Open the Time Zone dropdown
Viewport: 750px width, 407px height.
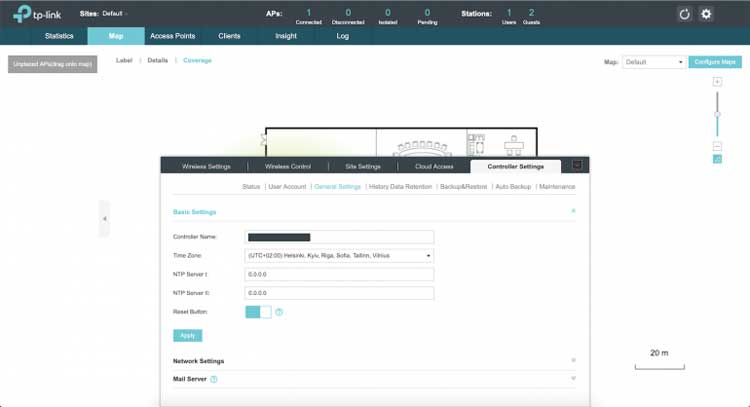pos(339,255)
